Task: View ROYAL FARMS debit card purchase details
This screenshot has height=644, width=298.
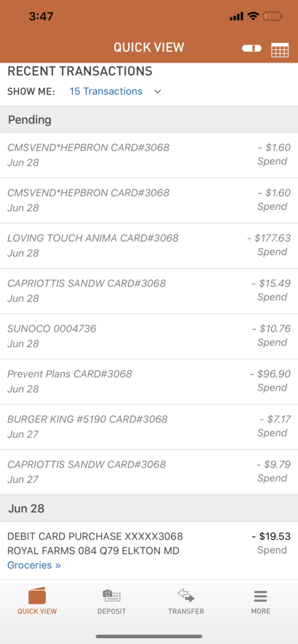Action: pos(149,551)
